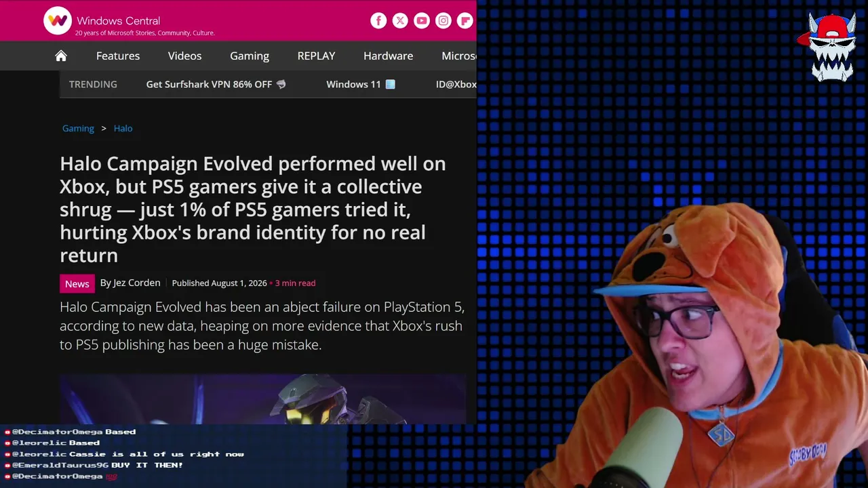Open the Instagram profile icon
Screen dimensions: 868x488
point(443,20)
